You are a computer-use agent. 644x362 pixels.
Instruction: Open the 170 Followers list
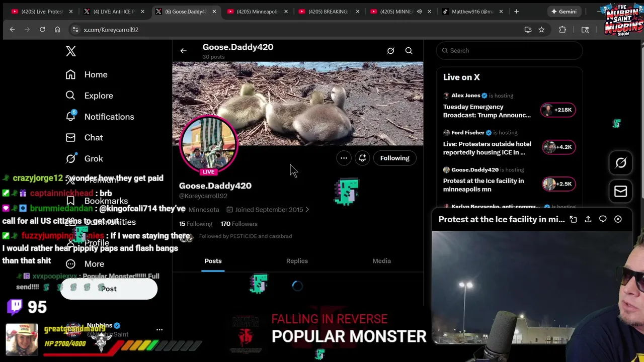[239, 224]
